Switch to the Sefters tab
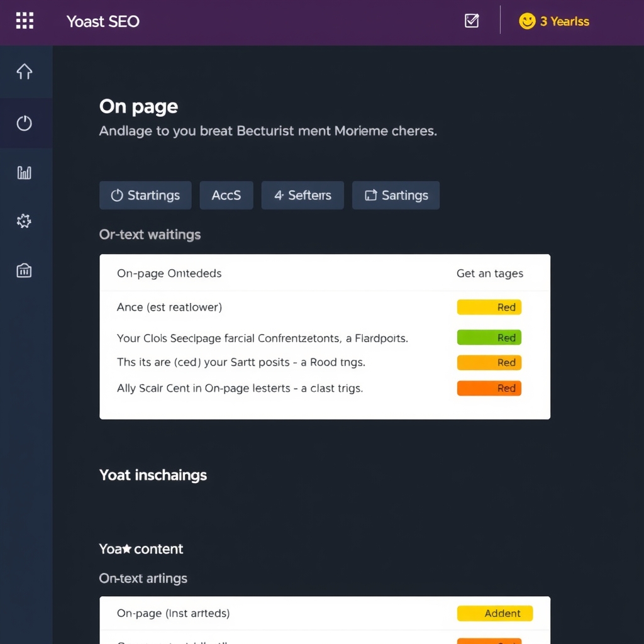The width and height of the screenshot is (644, 644). pyautogui.click(x=303, y=195)
